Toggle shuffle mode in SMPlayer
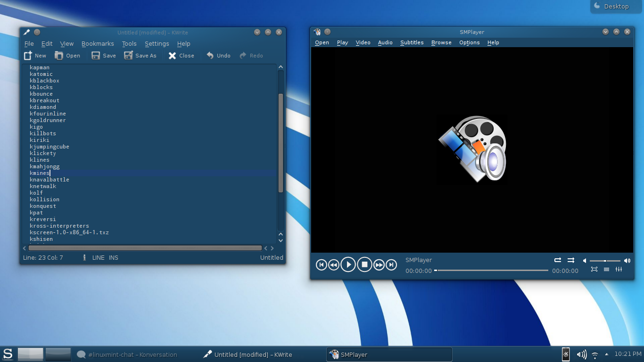This screenshot has width=644, height=362. coord(571,260)
